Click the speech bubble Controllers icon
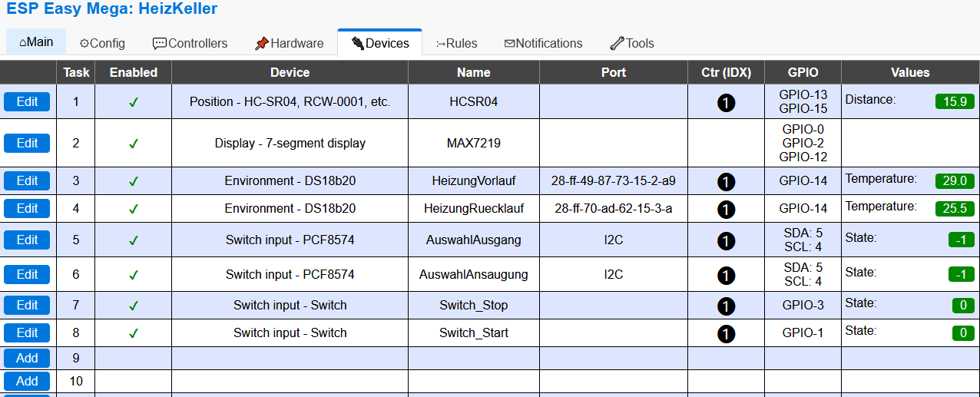Screen dimensions: 980x397 click(160, 44)
